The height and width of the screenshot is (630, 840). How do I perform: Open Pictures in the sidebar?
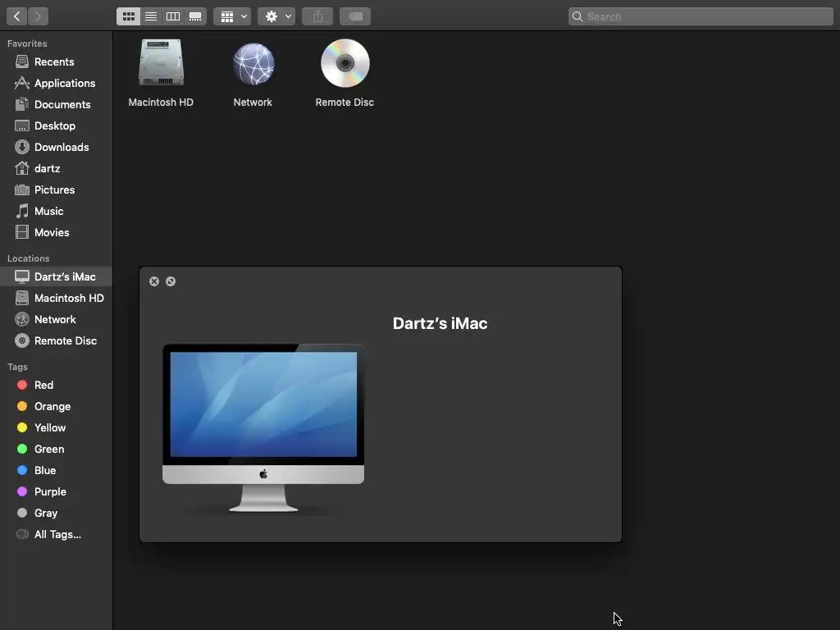click(57, 189)
